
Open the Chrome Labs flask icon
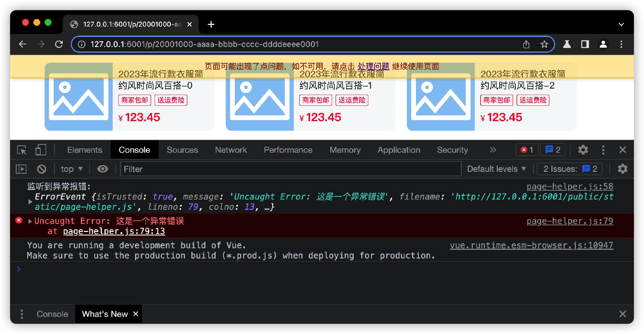click(567, 44)
